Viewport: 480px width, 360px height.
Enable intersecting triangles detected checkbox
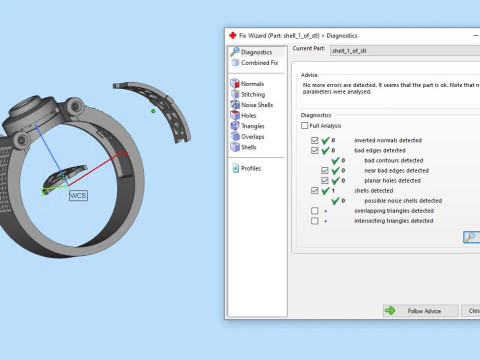coord(314,221)
